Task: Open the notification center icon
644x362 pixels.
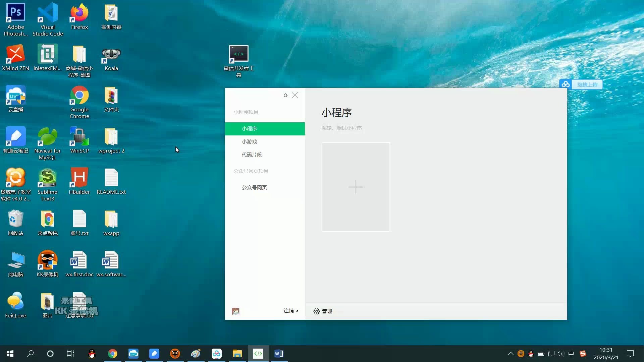Action: (630, 354)
